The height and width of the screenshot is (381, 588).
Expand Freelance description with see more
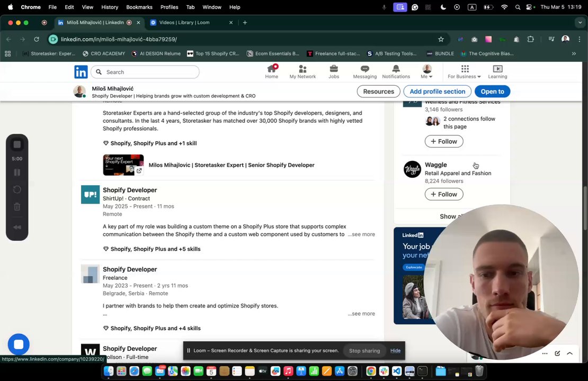pos(361,314)
